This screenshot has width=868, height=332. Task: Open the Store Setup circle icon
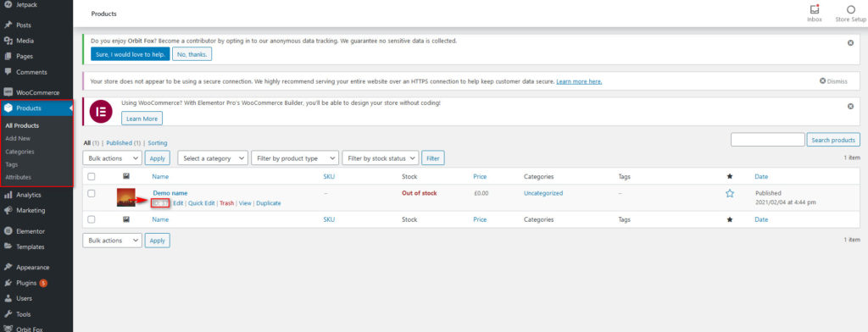(851, 9)
